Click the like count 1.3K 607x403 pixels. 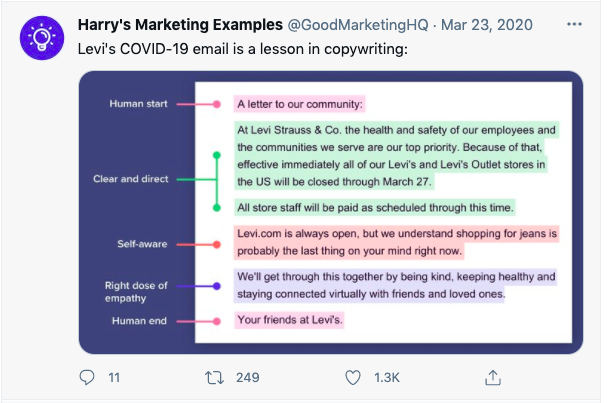coord(387,378)
